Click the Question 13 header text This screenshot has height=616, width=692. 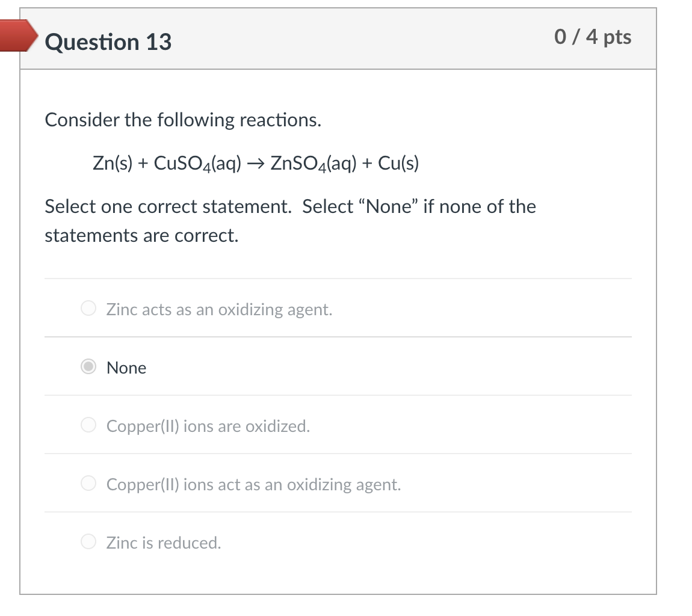point(108,42)
